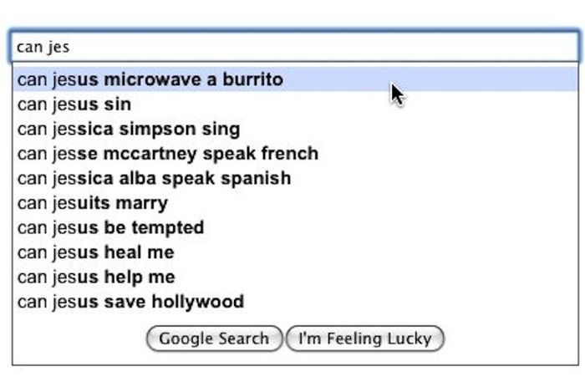
Task: Select "can jesus save hollywood" suggestion
Action: pos(130,302)
